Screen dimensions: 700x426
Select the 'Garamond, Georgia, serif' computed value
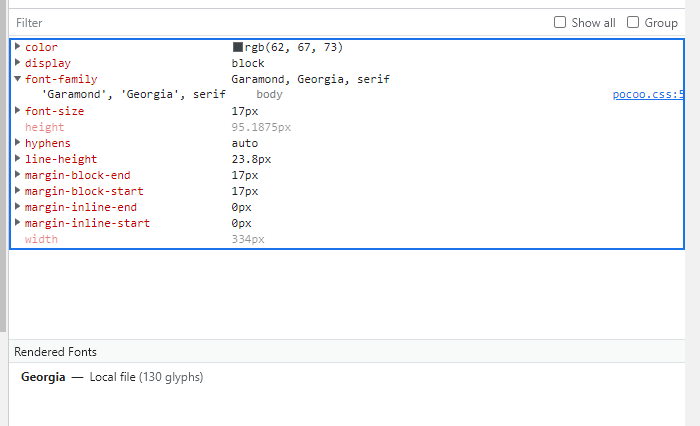click(310, 79)
